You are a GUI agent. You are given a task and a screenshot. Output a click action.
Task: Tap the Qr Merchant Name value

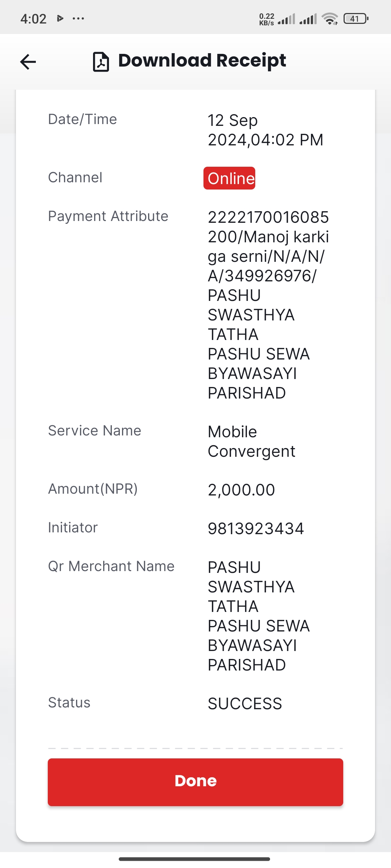coord(258,616)
